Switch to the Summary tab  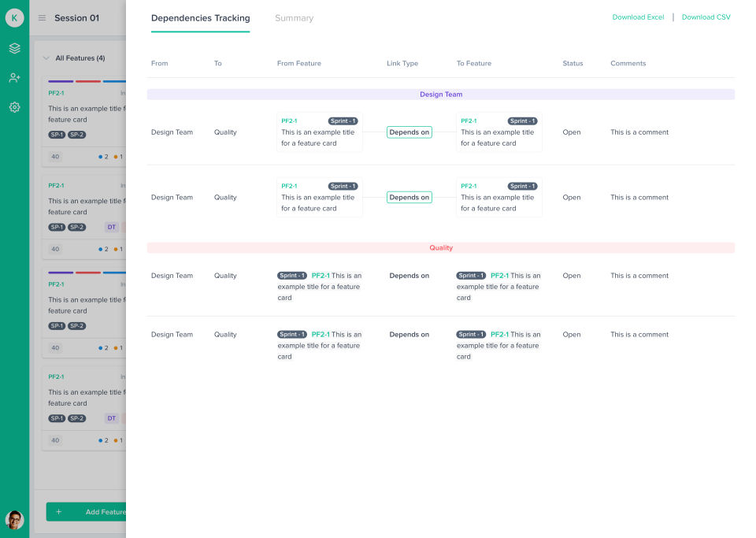point(294,18)
